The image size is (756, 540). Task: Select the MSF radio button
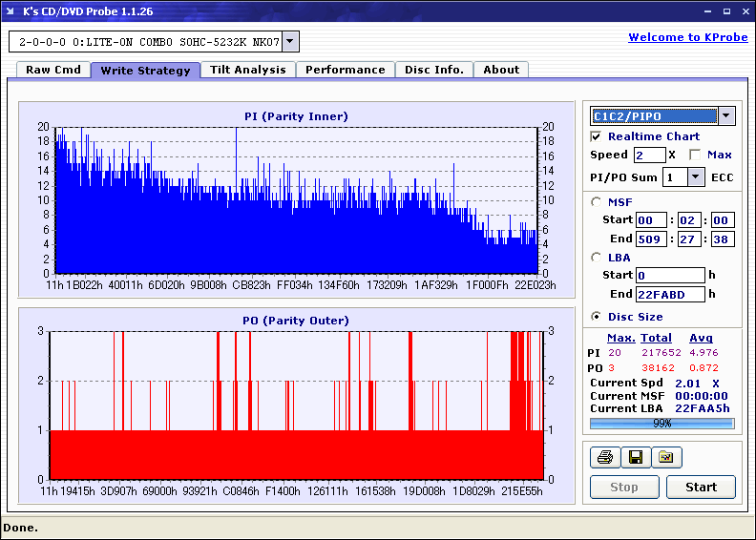[597, 201]
